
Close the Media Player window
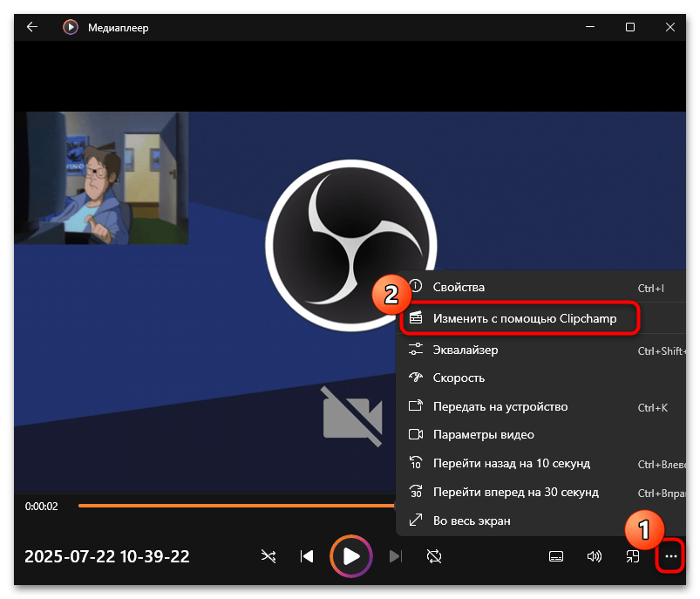pyautogui.click(x=669, y=27)
